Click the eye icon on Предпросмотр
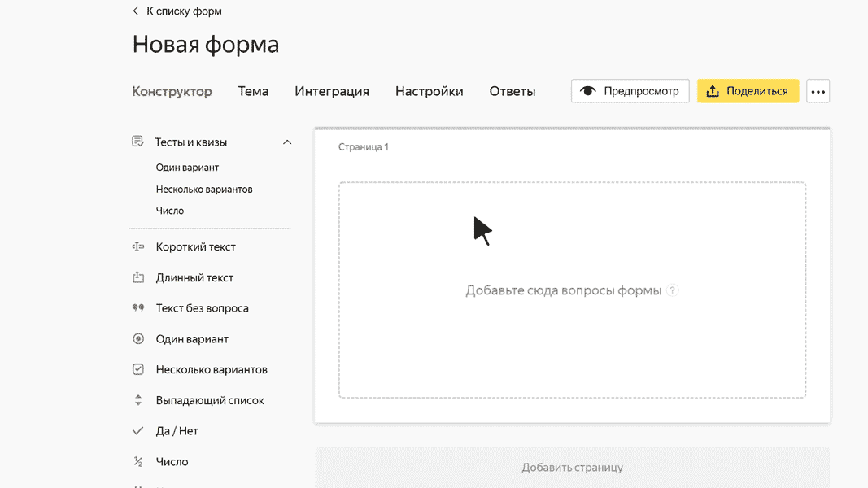This screenshot has height=488, width=868. point(589,90)
